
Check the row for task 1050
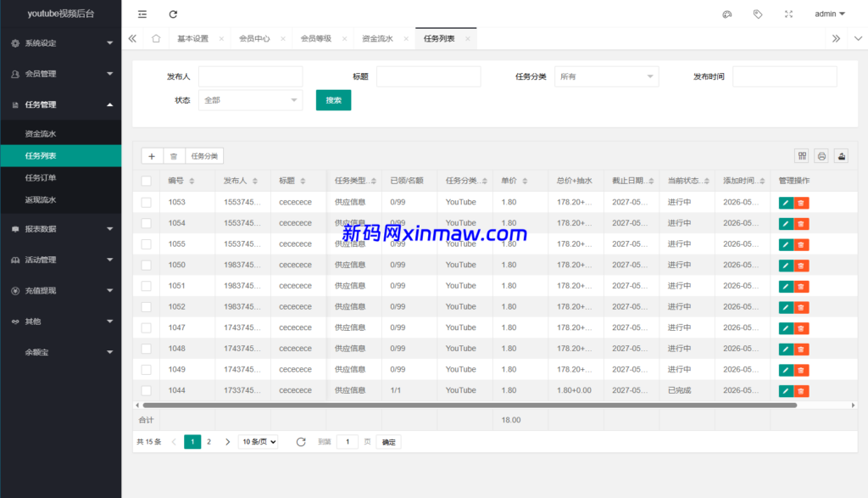pos(146,266)
